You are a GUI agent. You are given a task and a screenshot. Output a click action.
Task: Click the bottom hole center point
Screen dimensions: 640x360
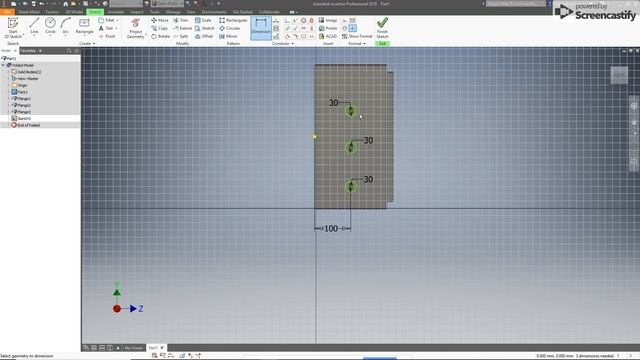(351, 187)
